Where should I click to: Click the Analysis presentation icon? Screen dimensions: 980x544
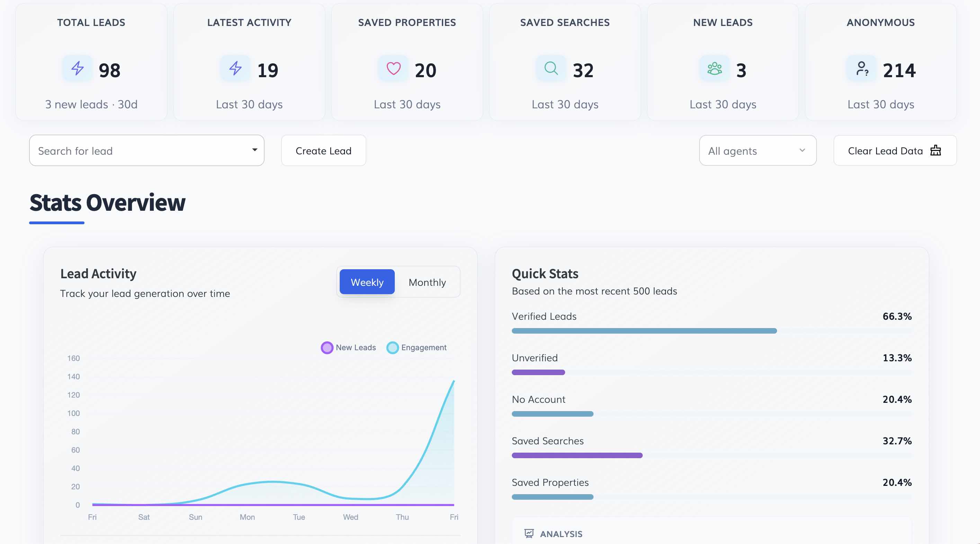[529, 533]
